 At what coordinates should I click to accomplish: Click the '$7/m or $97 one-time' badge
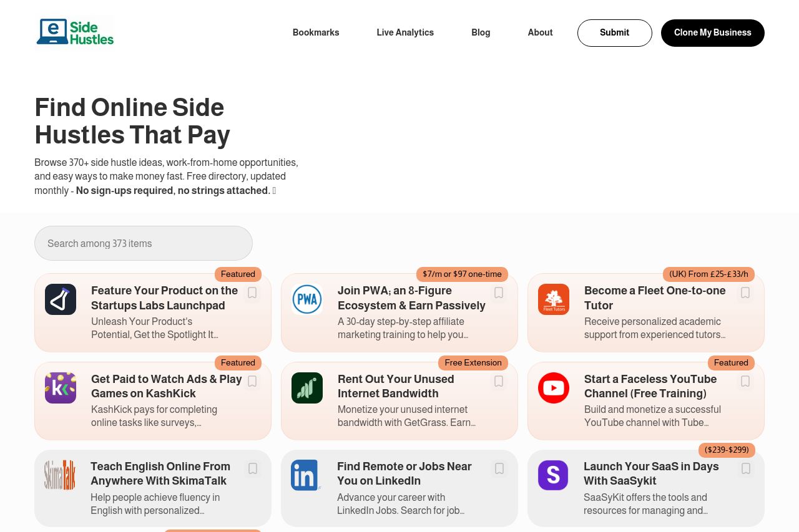(462, 274)
